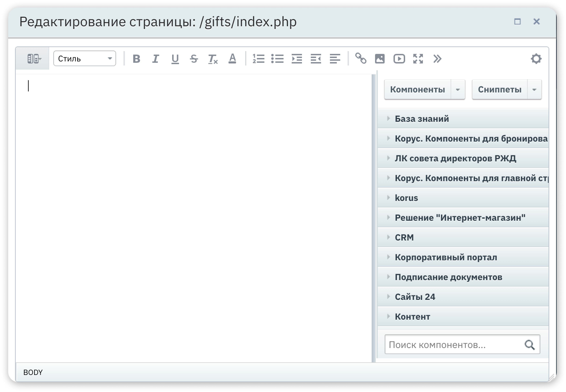Expand the Сайты 24 section
Screen dimensions: 566x392
pyautogui.click(x=463, y=297)
